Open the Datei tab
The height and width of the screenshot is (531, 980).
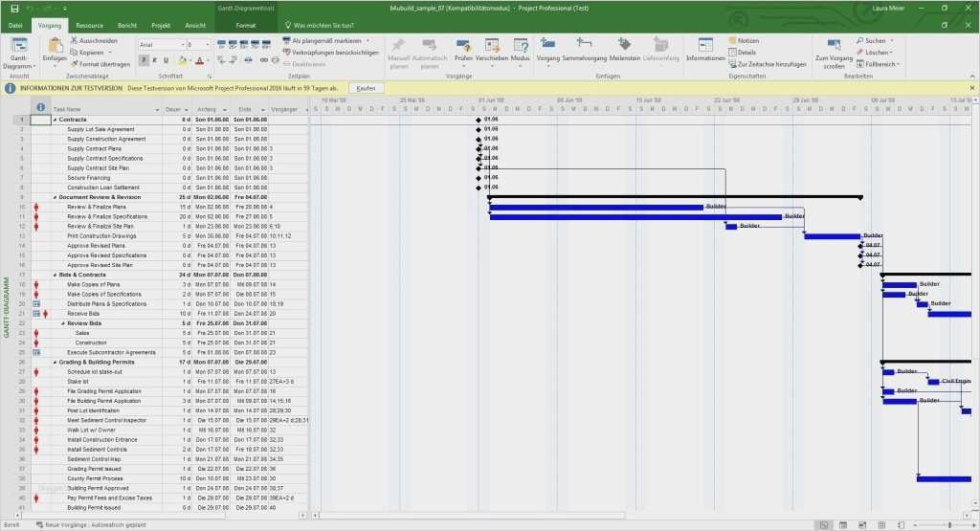15,26
